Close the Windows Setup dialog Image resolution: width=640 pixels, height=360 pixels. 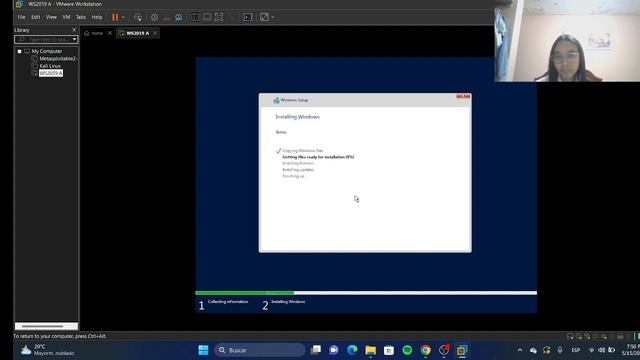pyautogui.click(x=463, y=96)
